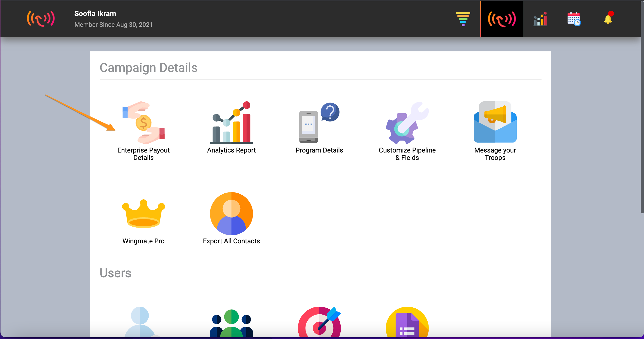Screen dimensions: 644x349
Task: Open the calendar schedule icon in header
Action: [574, 19]
